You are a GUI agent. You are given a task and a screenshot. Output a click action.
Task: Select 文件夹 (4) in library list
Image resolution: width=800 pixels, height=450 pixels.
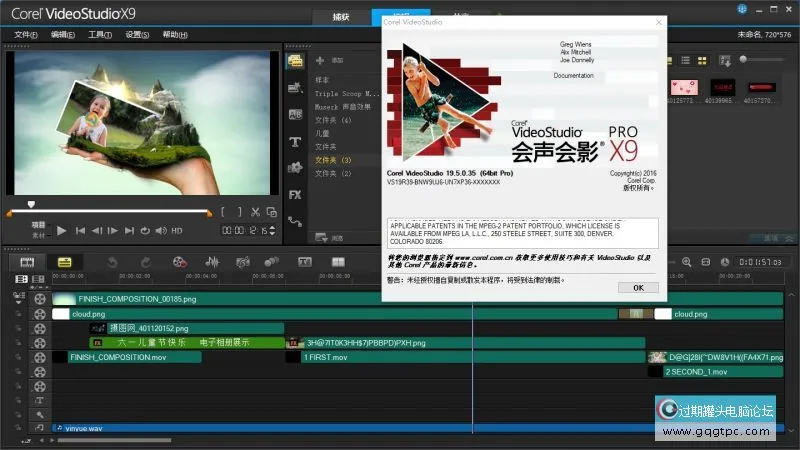click(333, 120)
